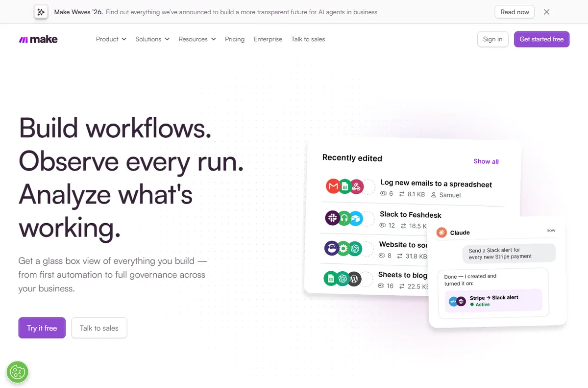Viewport: 588px width, 388px height.
Task: Click the green gear icon in the Website row
Action: 343,249
